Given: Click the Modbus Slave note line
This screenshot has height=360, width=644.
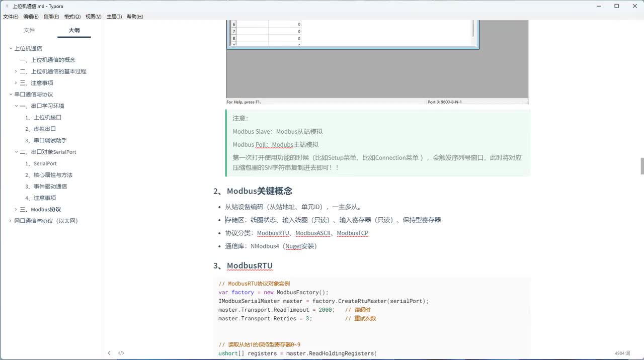Looking at the screenshot, I should tap(278, 132).
